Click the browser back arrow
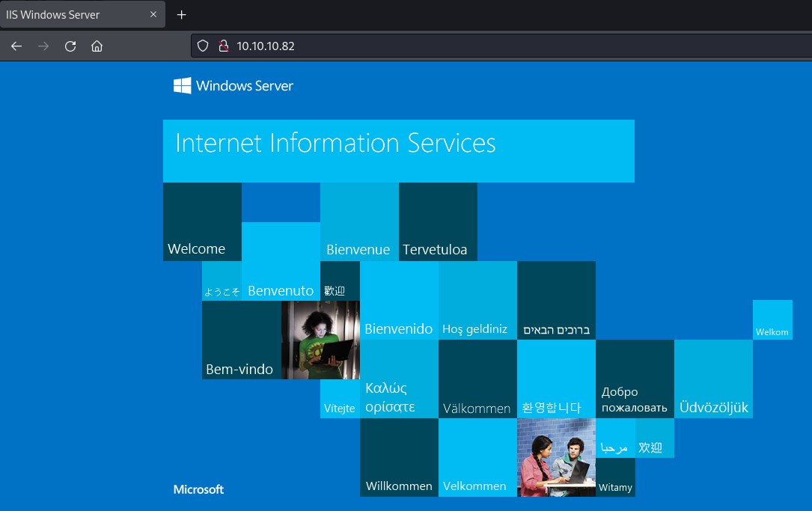 click(16, 46)
